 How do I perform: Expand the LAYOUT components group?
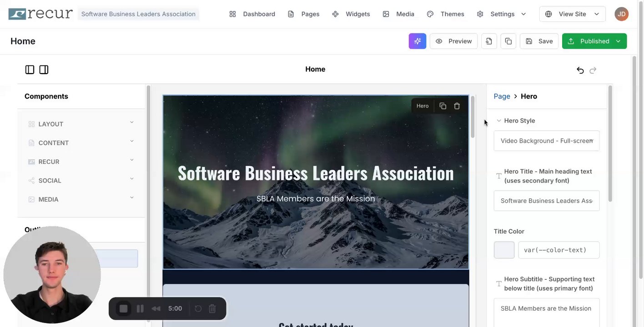81,124
